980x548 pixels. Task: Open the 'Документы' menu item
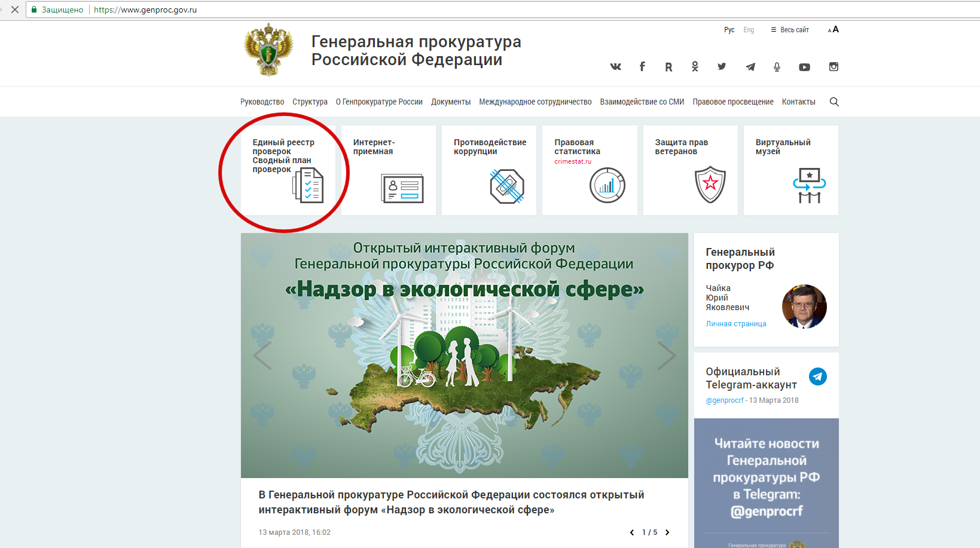(x=451, y=102)
